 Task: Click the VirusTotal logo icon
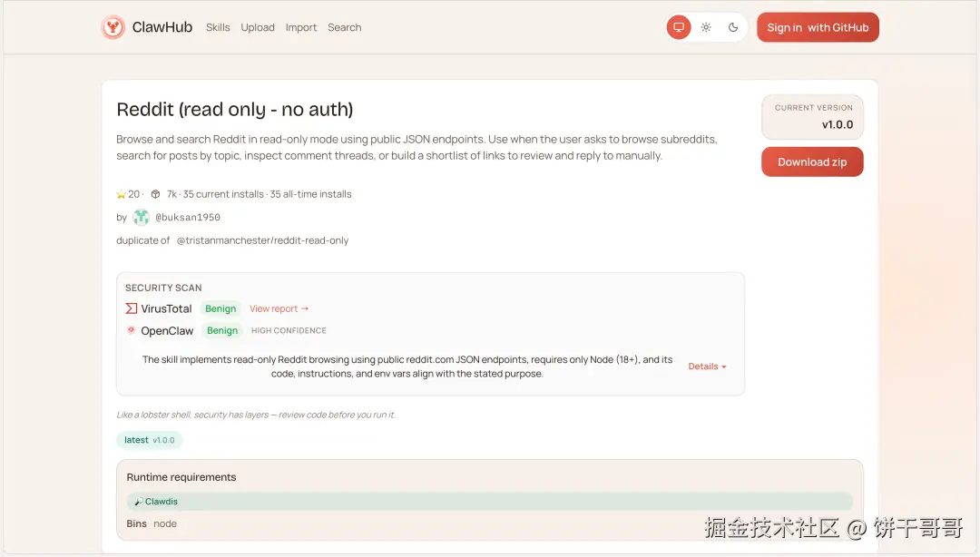click(132, 308)
